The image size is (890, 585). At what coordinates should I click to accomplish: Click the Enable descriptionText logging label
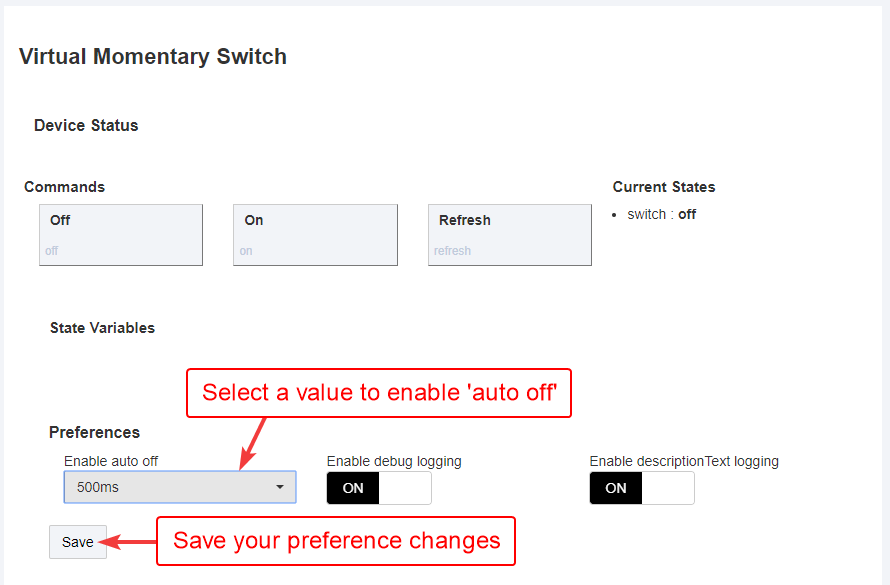[684, 461]
